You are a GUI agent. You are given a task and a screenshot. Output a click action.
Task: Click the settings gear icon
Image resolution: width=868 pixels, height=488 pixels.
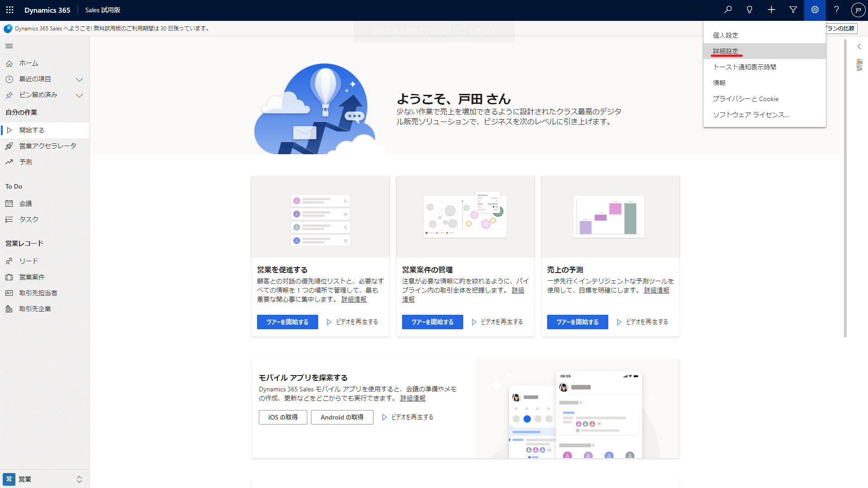[x=815, y=10]
